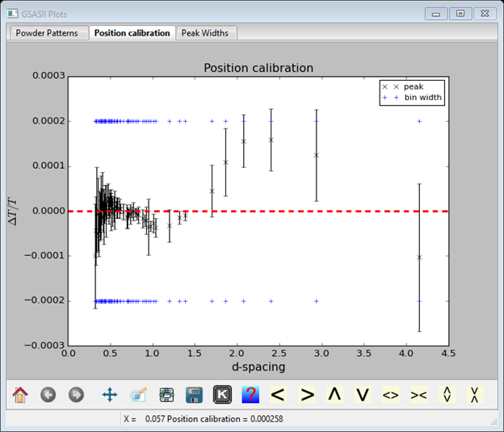Screen dimensions: 504x432
Task: Open the Configure subplots tool
Action: 166,395
